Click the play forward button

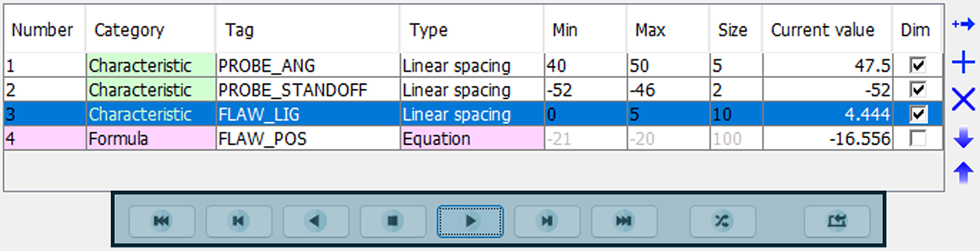point(470,221)
